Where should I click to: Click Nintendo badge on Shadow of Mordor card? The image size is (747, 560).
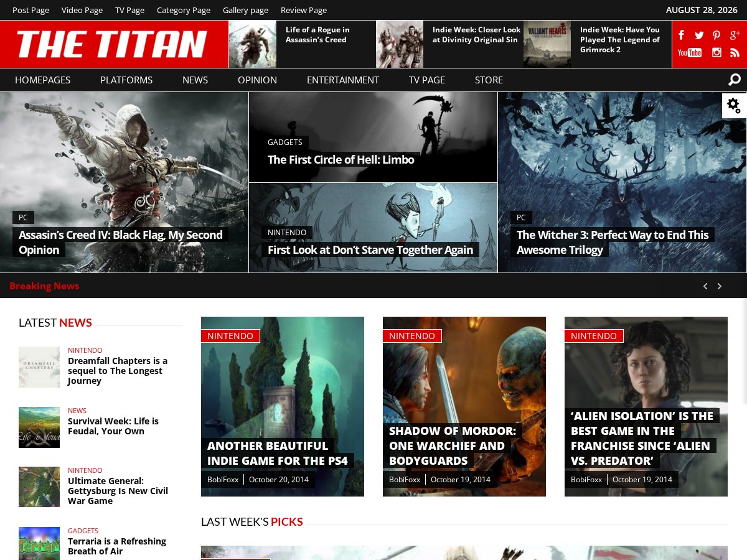click(x=412, y=336)
